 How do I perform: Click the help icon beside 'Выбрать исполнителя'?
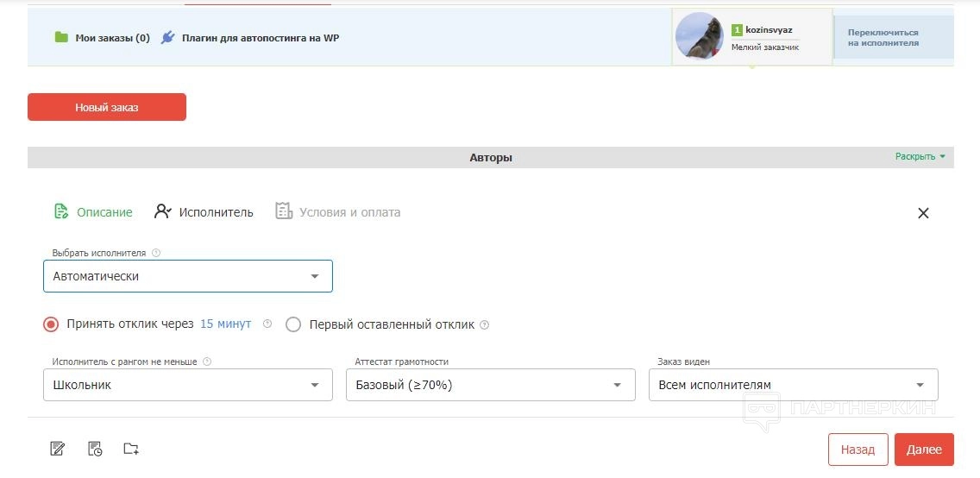[156, 254]
